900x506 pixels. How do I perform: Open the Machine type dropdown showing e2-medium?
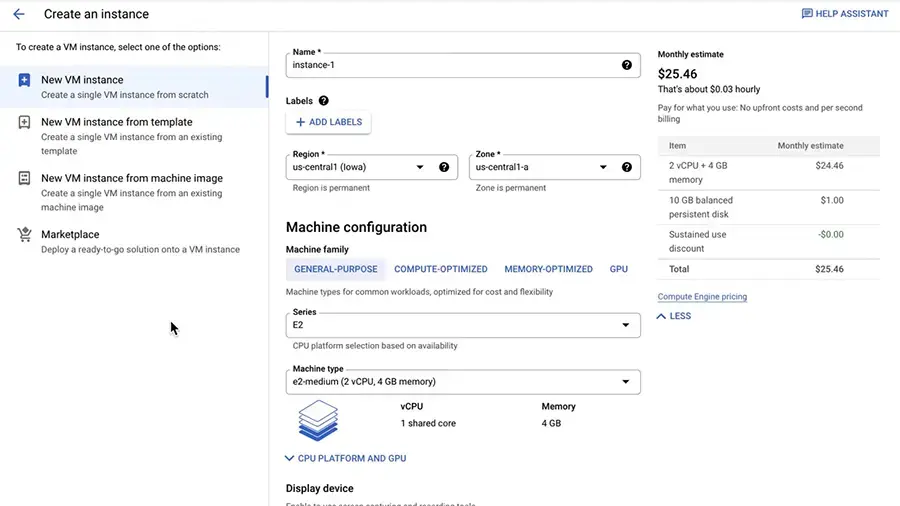point(463,382)
